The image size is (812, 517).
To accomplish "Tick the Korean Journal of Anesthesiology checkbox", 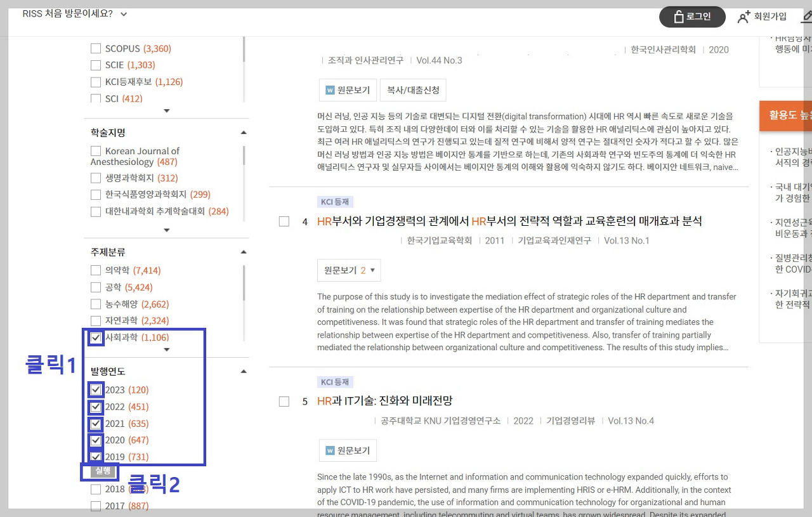I will pos(96,151).
